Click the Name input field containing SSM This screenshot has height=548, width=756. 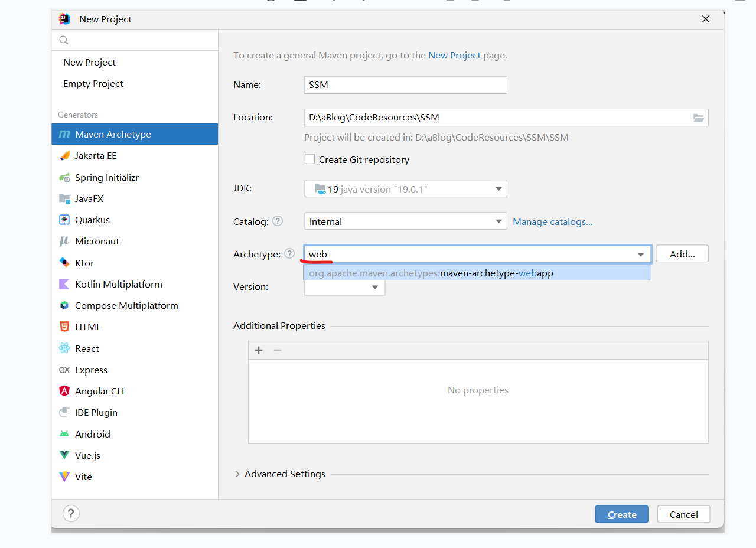click(406, 85)
